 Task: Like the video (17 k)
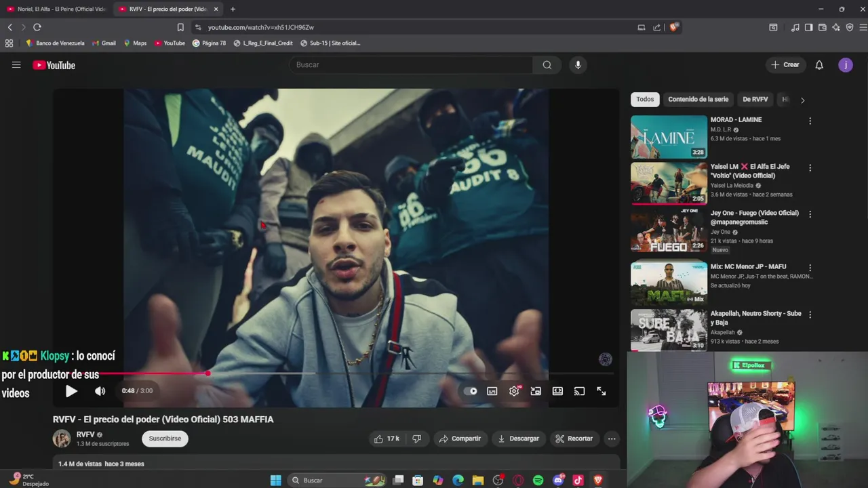[x=387, y=439]
